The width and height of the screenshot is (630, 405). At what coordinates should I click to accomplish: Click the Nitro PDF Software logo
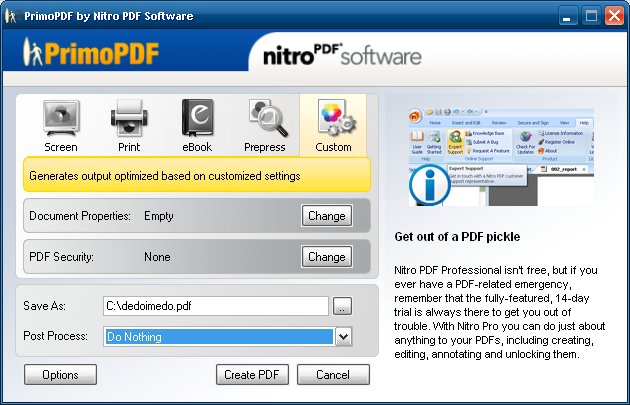pyautogui.click(x=341, y=54)
